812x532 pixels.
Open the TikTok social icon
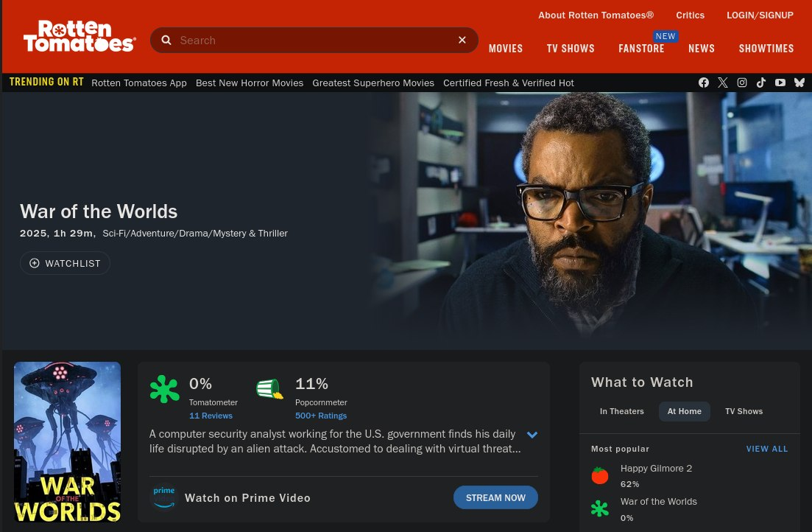(x=760, y=83)
